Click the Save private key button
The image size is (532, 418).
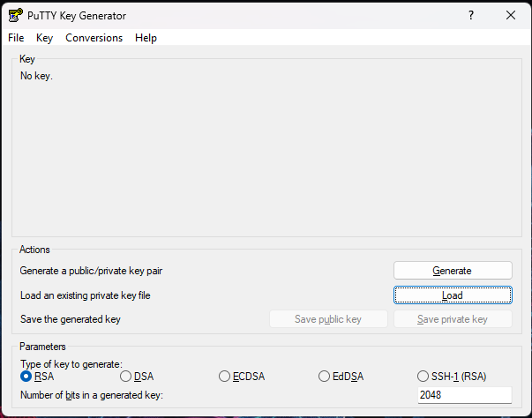(453, 319)
